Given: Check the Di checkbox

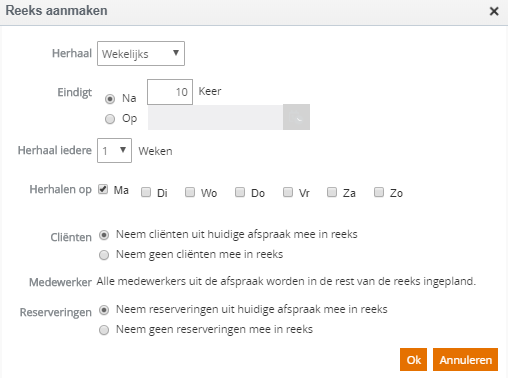Looking at the screenshot, I should click(x=146, y=192).
